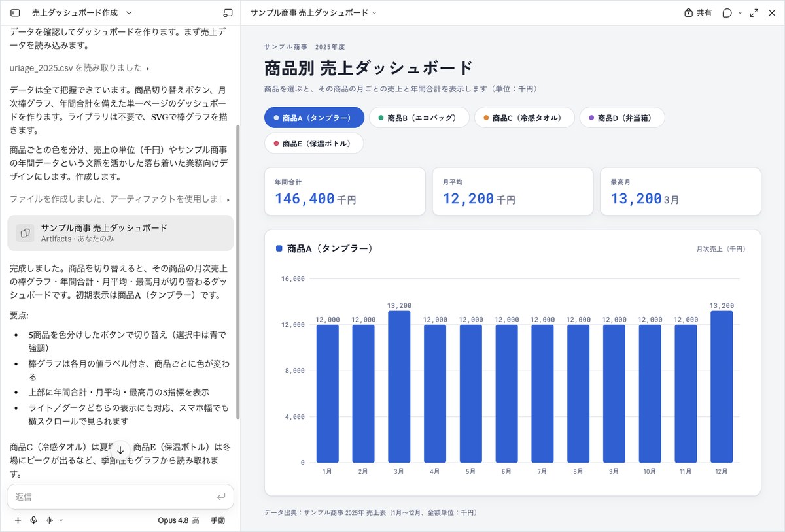Select the 商品C（冷感タオル） product button
This screenshot has height=532, width=785.
tap(525, 118)
